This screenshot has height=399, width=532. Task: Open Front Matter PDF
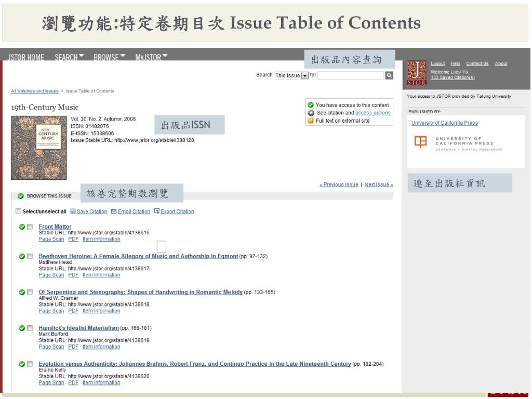pyautogui.click(x=73, y=239)
